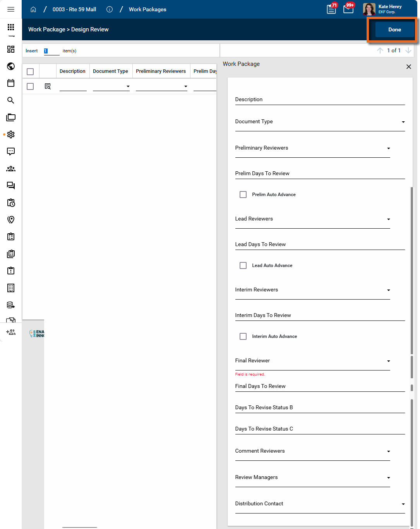Navigate to Work Packages breadcrumb
Image resolution: width=420 pixels, height=529 pixels.
coord(147,9)
